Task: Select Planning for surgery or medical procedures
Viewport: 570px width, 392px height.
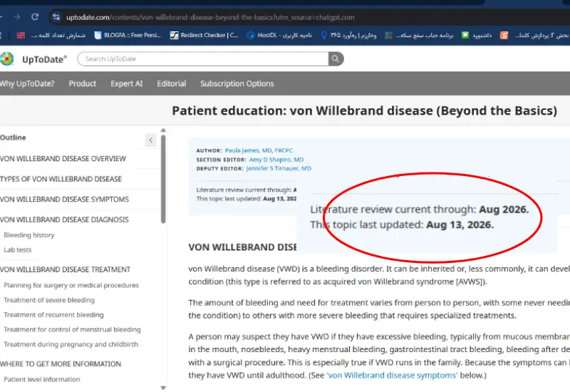Action: [x=71, y=285]
